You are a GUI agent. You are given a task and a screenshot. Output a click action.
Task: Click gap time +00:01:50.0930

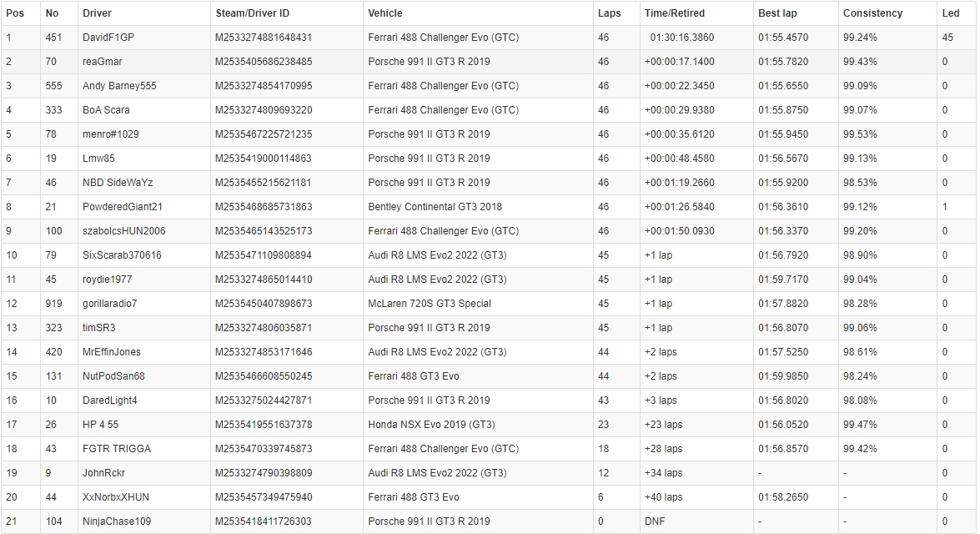pyautogui.click(x=680, y=231)
